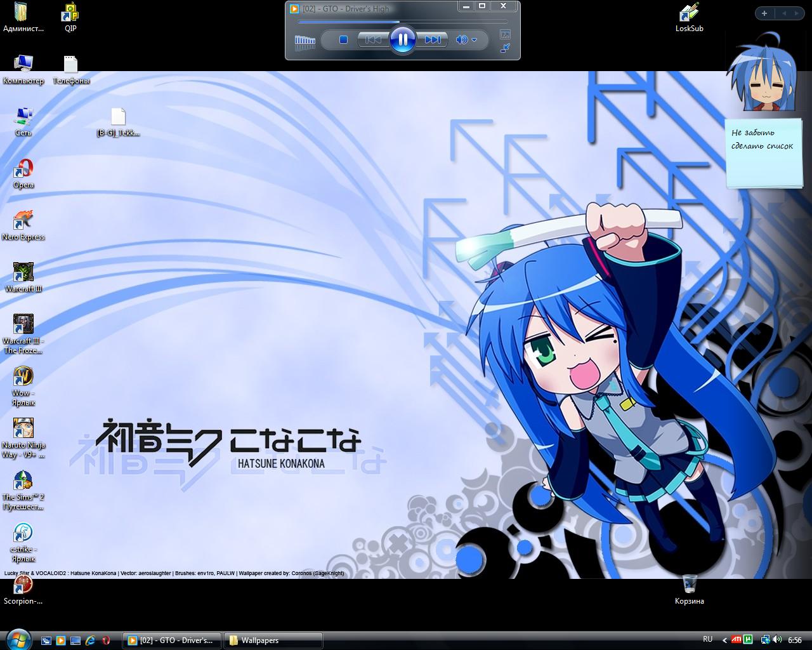The image size is (812, 650).
Task: Click Show Desktop in Quick Launch
Action: click(x=76, y=640)
